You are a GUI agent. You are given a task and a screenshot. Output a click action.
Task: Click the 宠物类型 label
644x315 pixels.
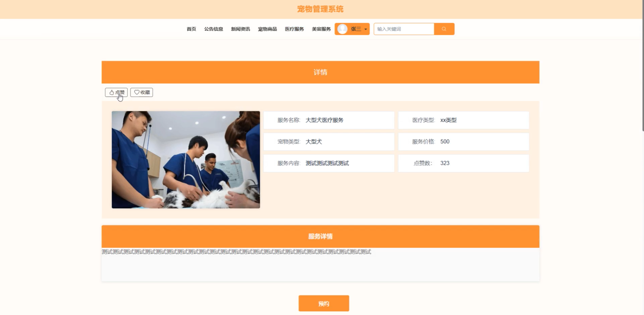click(289, 141)
